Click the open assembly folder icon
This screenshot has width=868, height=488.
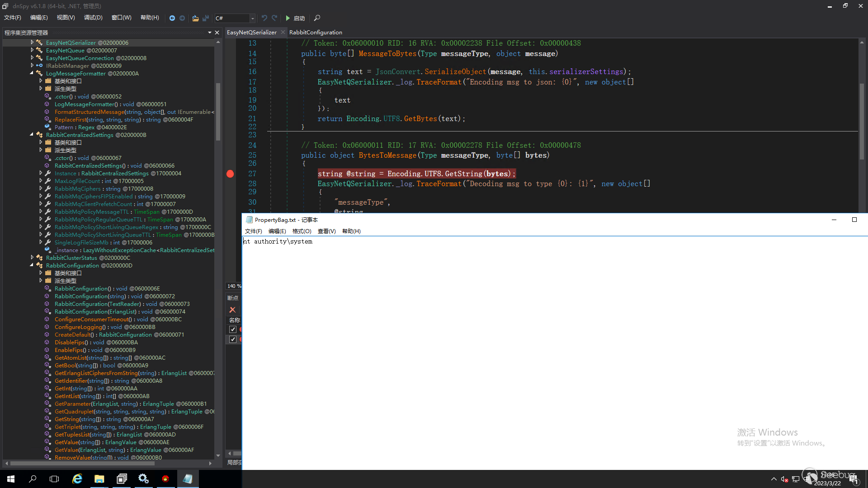pos(195,18)
